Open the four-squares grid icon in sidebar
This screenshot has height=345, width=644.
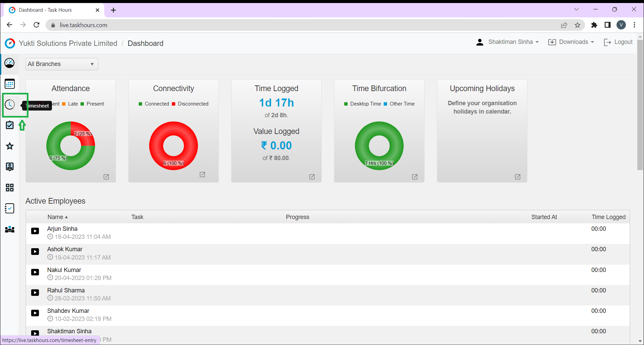coord(10,188)
